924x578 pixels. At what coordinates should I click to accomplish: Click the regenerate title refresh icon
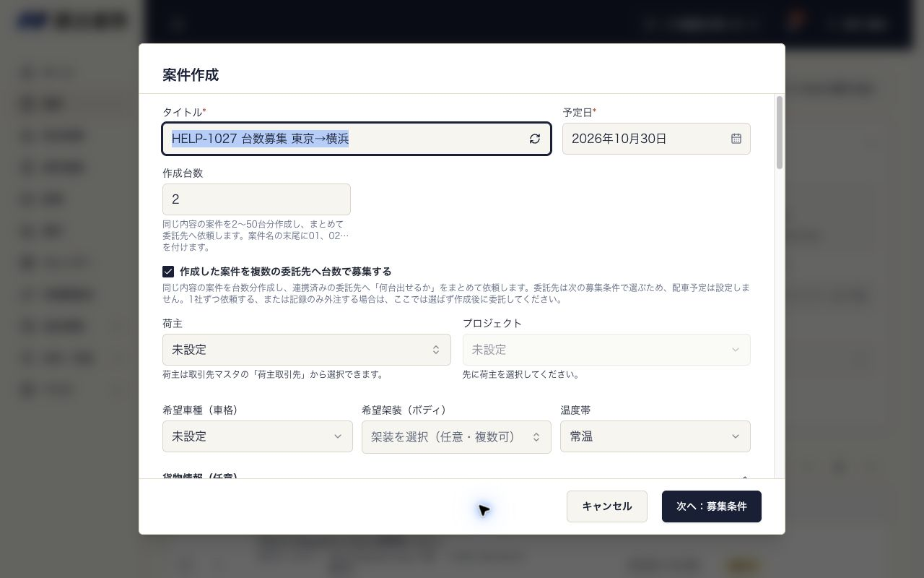535,139
